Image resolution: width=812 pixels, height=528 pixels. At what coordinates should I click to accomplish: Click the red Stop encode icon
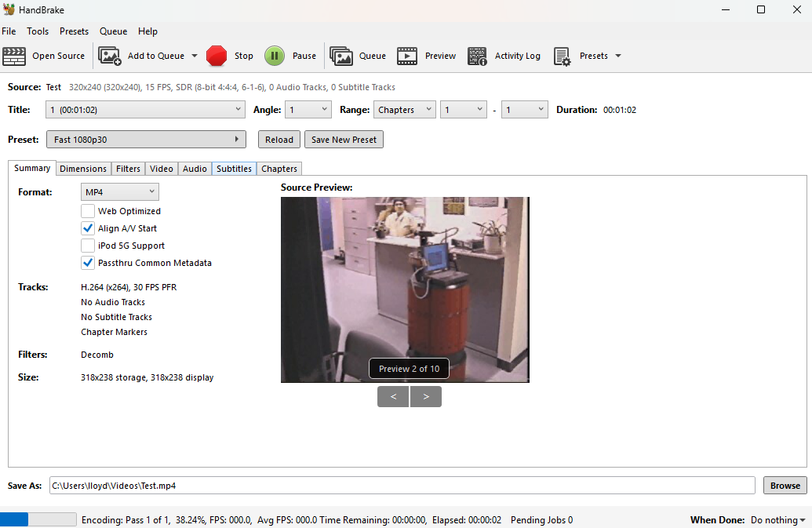(217, 56)
